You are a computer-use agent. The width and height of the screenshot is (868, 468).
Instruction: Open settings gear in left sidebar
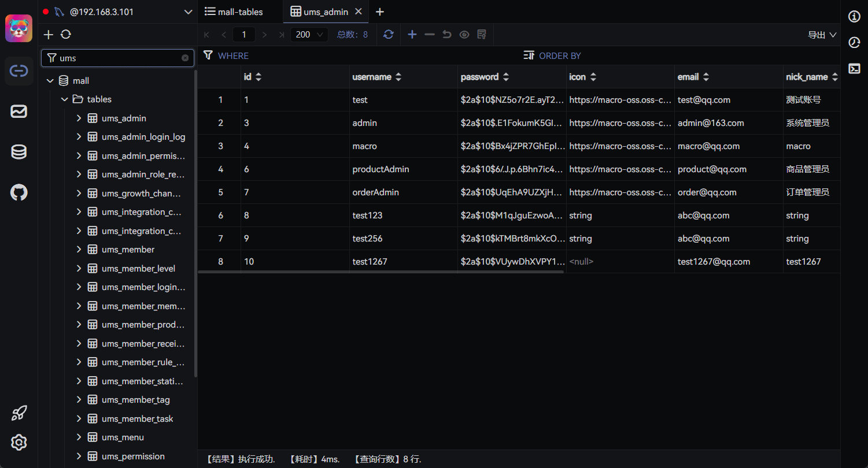click(19, 443)
